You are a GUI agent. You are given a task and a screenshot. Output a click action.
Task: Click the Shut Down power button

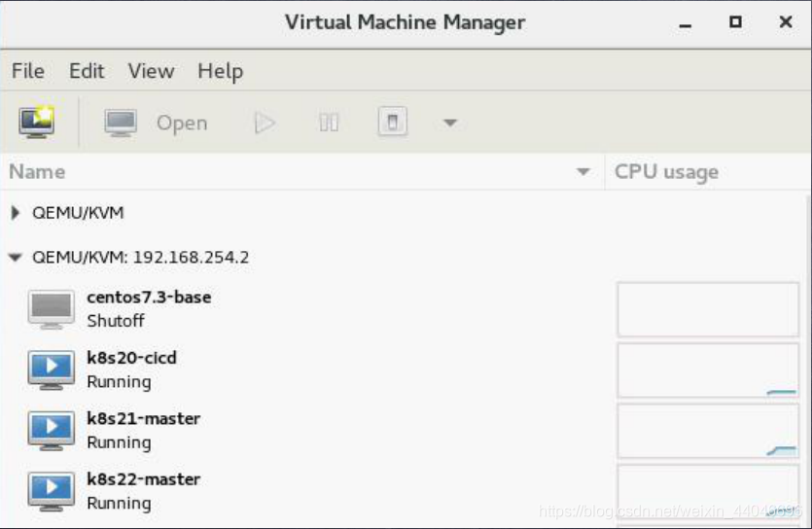[x=393, y=123]
